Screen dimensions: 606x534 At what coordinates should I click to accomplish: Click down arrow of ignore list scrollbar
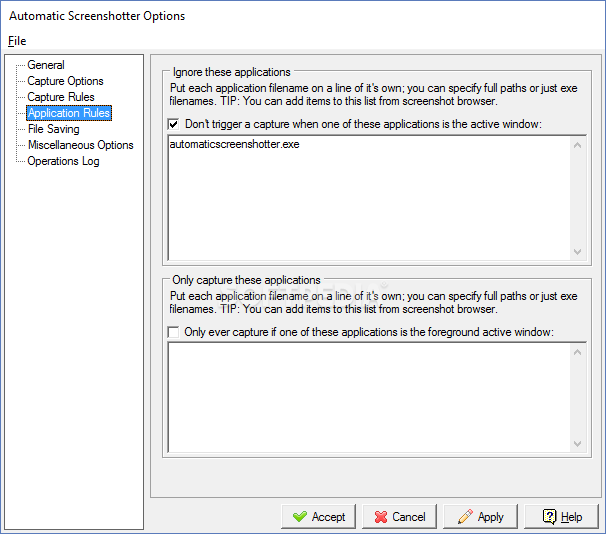(x=578, y=252)
